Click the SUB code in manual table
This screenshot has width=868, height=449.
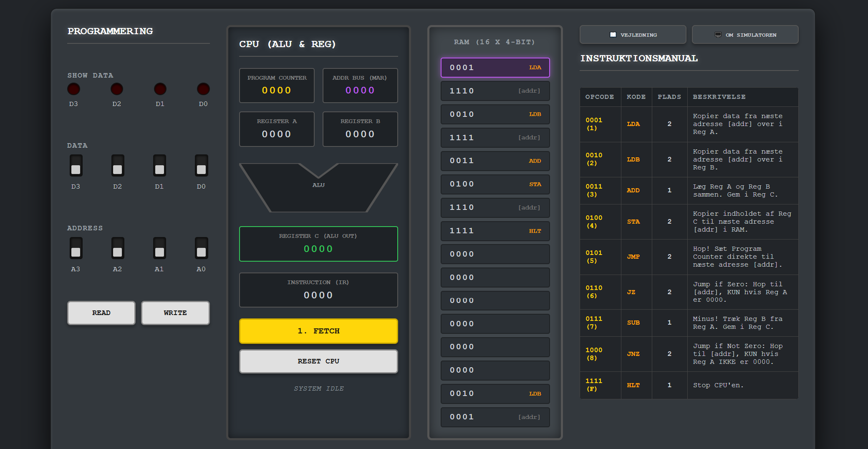point(633,323)
